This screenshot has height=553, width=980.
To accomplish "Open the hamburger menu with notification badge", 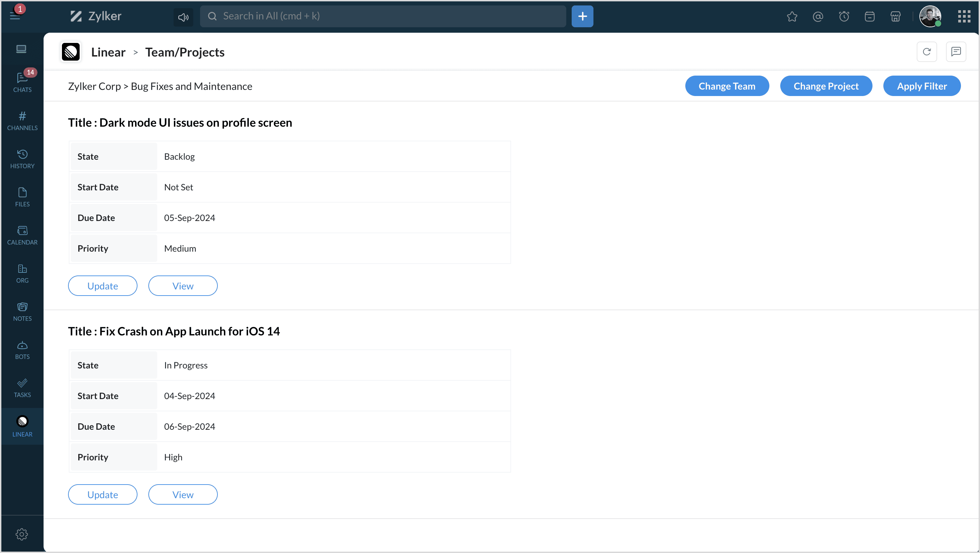I will tap(15, 15).
